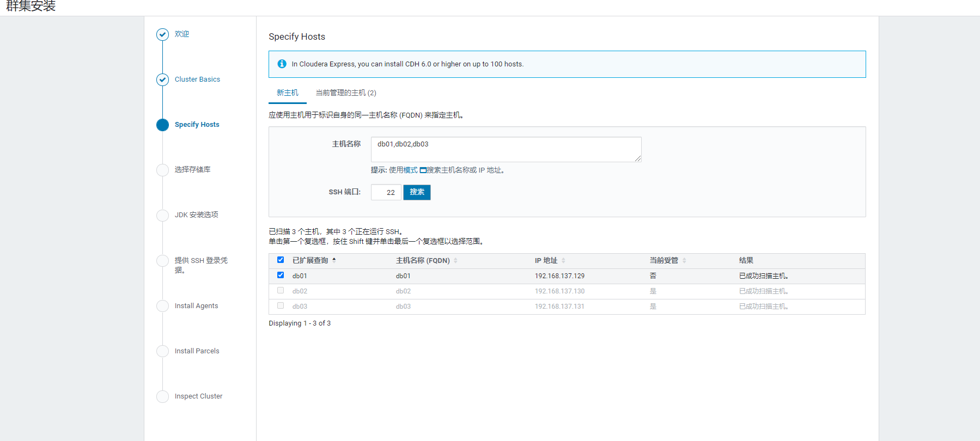
Task: Go to the Cluster Basics wizard step
Action: pos(197,79)
